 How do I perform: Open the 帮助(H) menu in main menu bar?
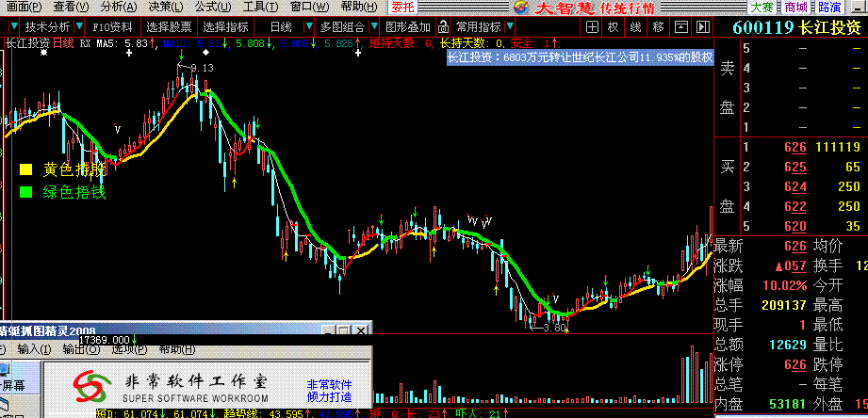[x=359, y=8]
